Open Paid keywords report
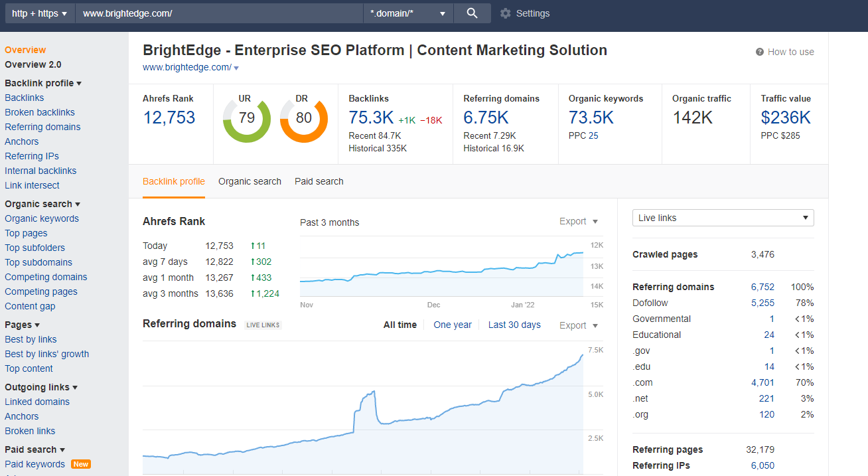The height and width of the screenshot is (476, 868). pyautogui.click(x=35, y=464)
